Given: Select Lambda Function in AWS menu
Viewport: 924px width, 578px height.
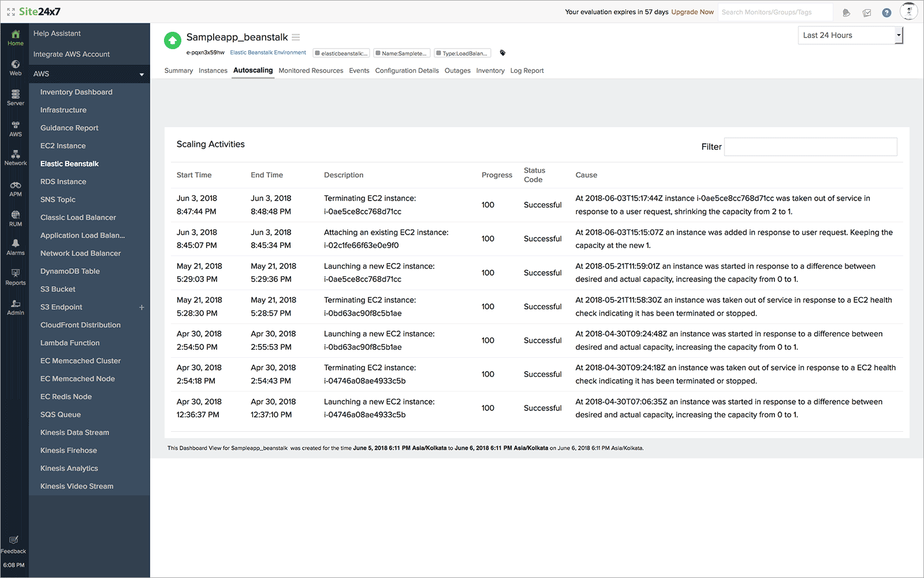Looking at the screenshot, I should [x=70, y=343].
